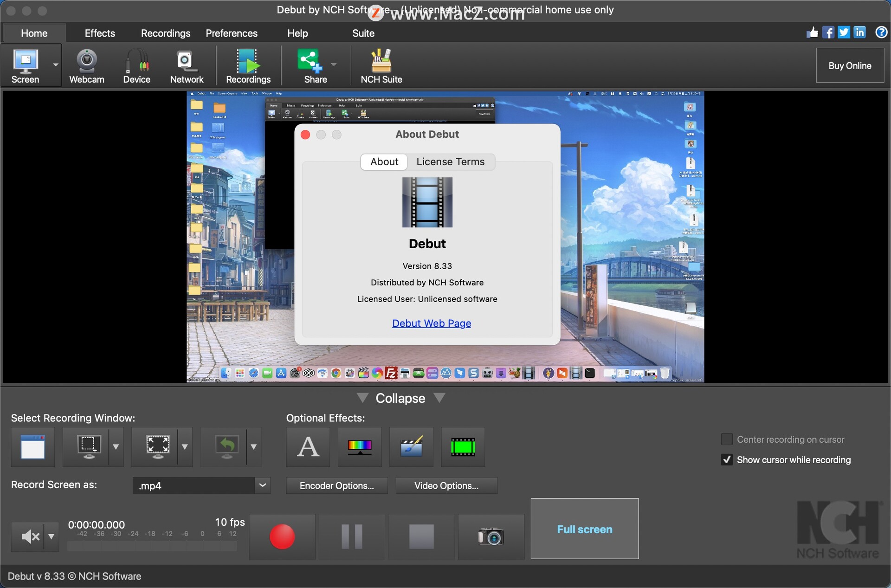Open the Recordings list from toolbar
Screen dimensions: 891x588
[248, 66]
